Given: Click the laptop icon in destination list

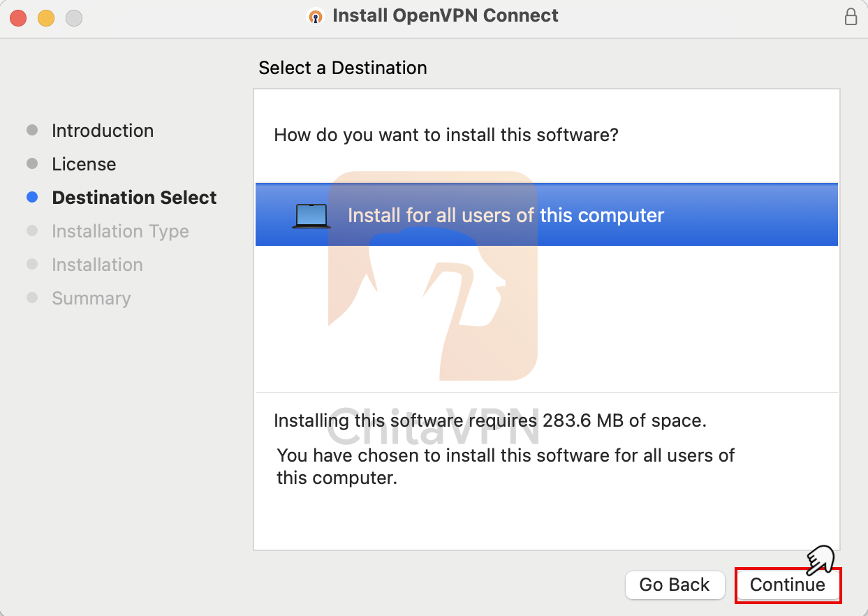Looking at the screenshot, I should [311, 216].
